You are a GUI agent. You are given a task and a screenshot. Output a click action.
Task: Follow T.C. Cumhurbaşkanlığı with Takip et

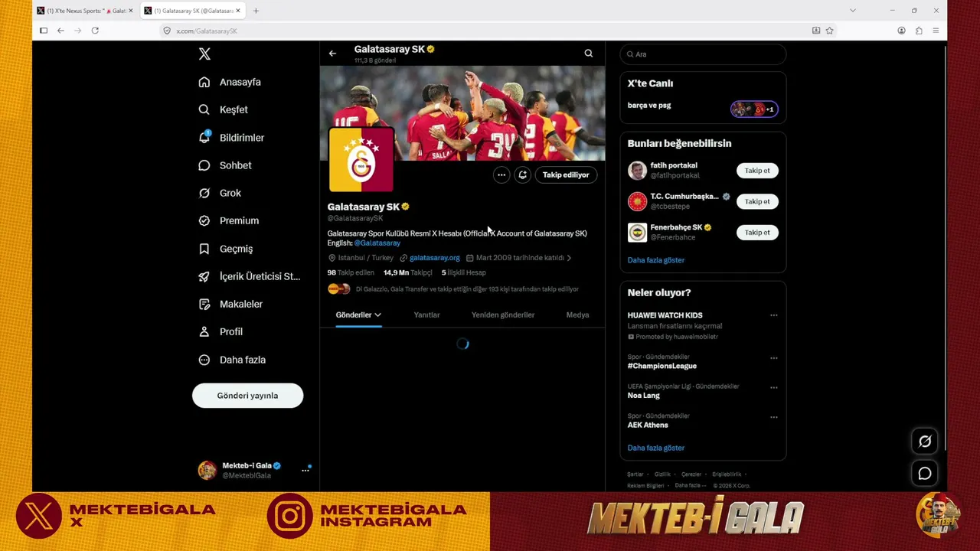tap(757, 201)
